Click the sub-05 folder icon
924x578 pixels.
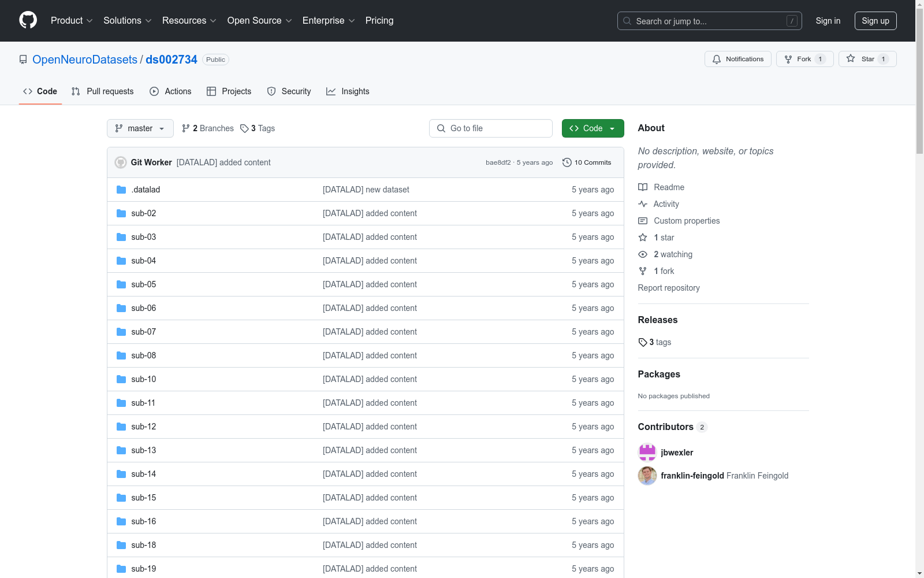(x=121, y=284)
